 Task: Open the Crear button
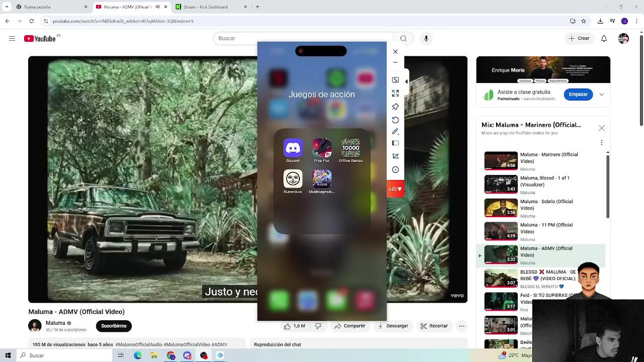[x=579, y=38]
